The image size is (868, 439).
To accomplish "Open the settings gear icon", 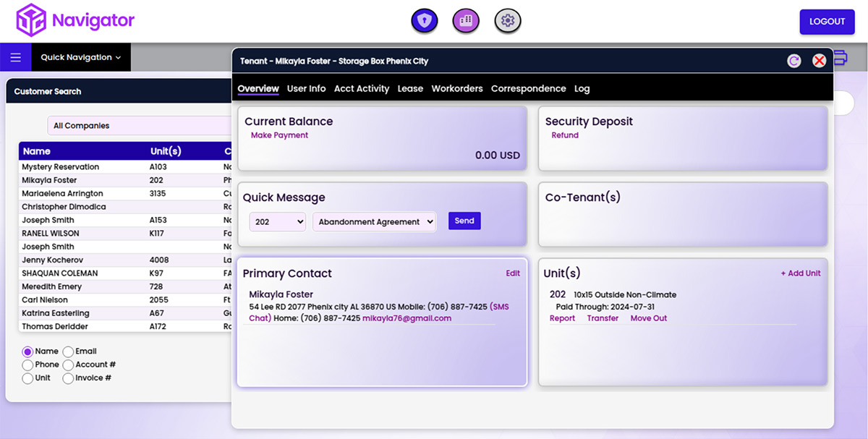I will (x=507, y=20).
